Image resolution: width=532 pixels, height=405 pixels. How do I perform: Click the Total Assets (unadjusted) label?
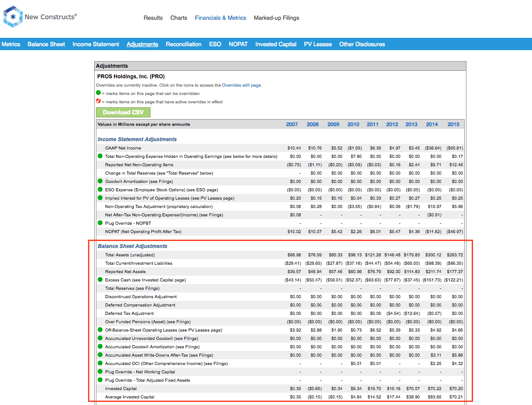(x=130, y=255)
